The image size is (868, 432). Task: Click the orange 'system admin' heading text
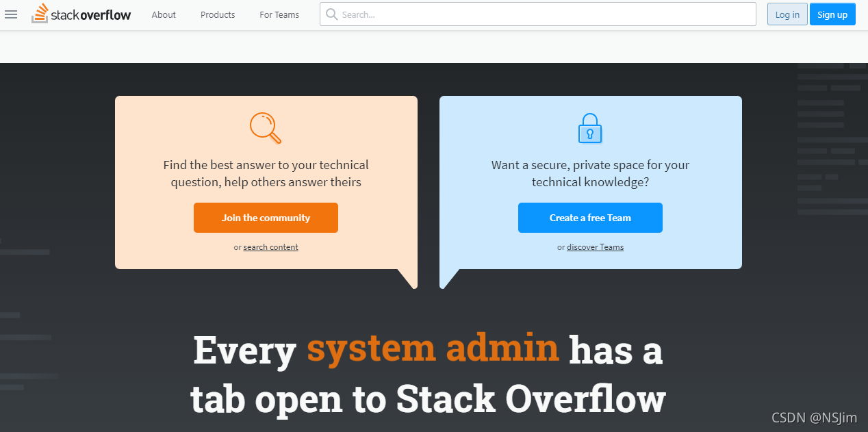point(433,348)
